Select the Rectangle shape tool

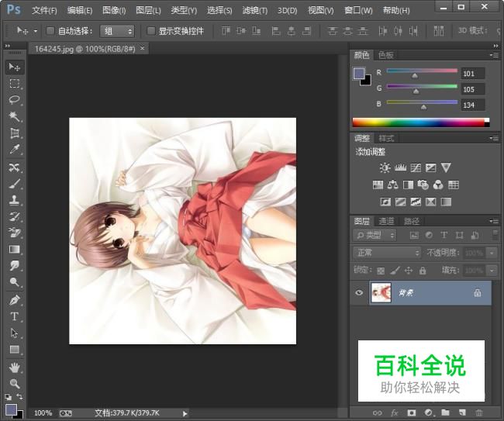15,350
